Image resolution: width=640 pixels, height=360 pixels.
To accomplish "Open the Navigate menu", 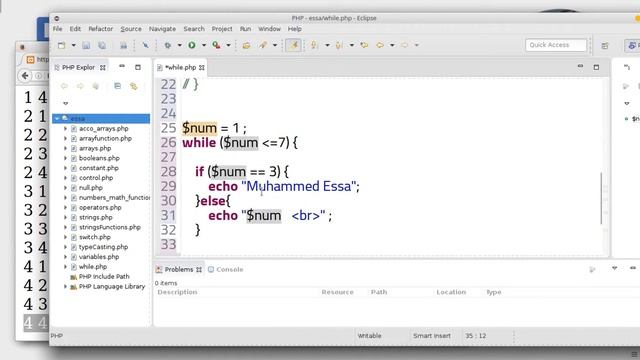I will pyautogui.click(x=162, y=29).
